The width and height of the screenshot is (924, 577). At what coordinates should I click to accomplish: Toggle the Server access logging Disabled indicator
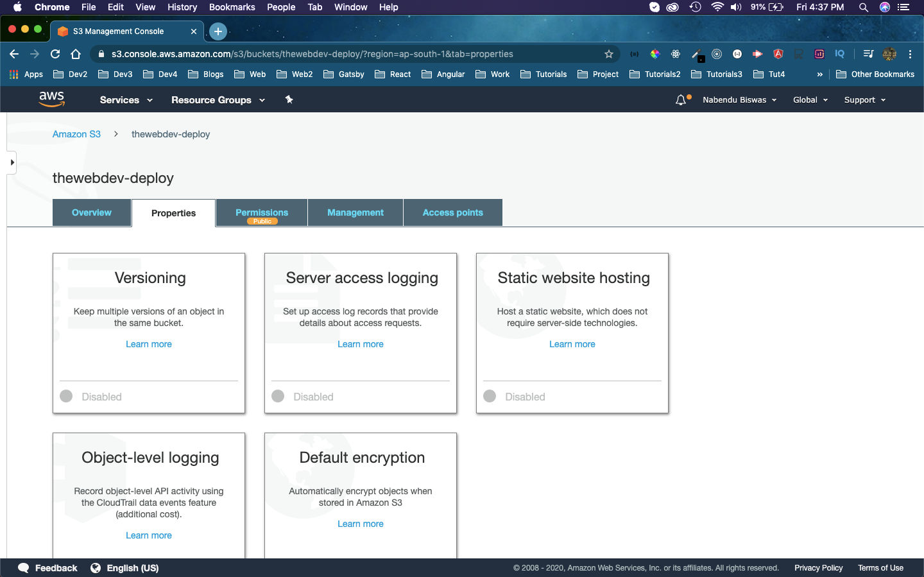[278, 396]
